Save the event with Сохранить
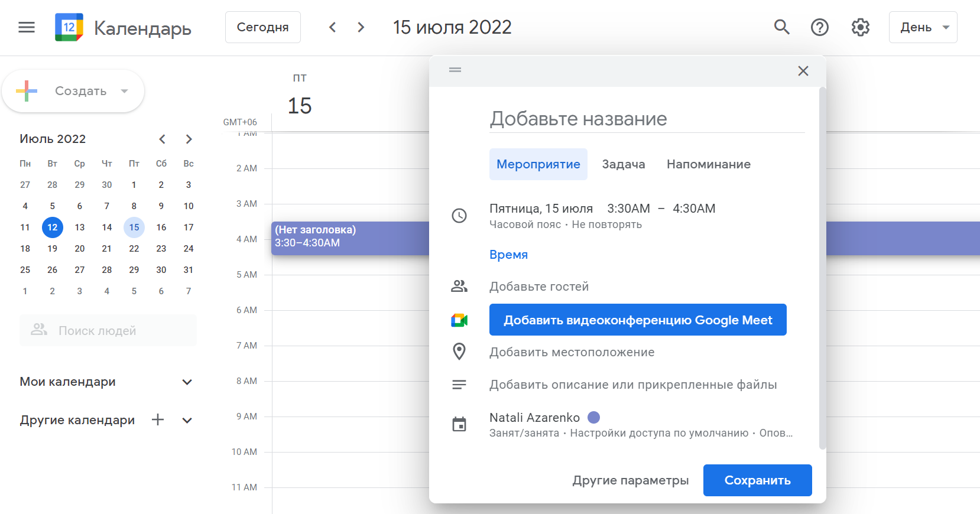 coord(758,480)
